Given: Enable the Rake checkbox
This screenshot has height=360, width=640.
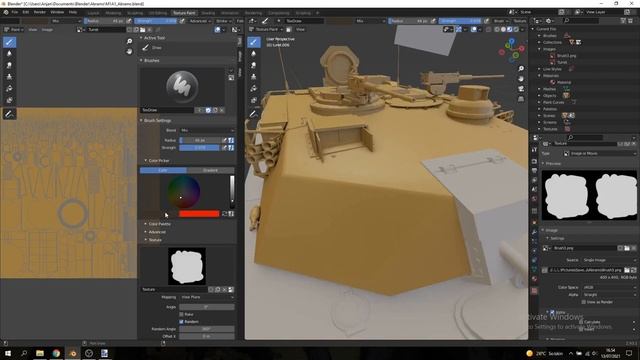Looking at the screenshot, I should (182, 314).
